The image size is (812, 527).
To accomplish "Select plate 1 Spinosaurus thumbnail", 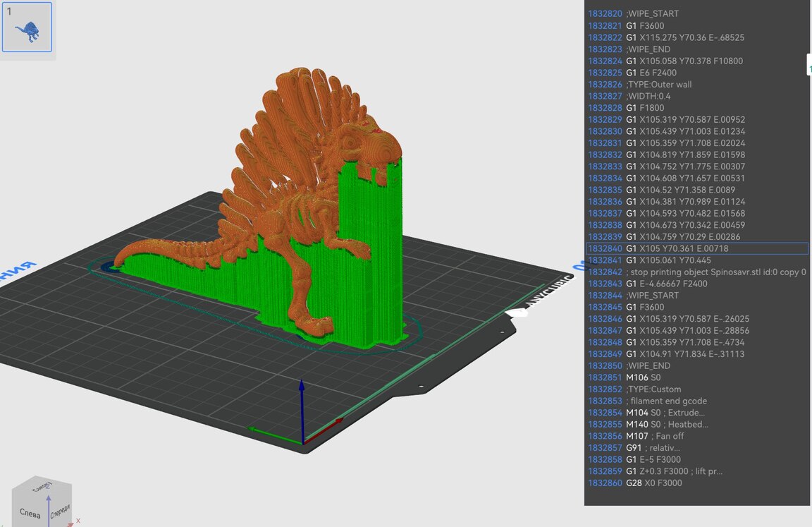I will click(27, 28).
